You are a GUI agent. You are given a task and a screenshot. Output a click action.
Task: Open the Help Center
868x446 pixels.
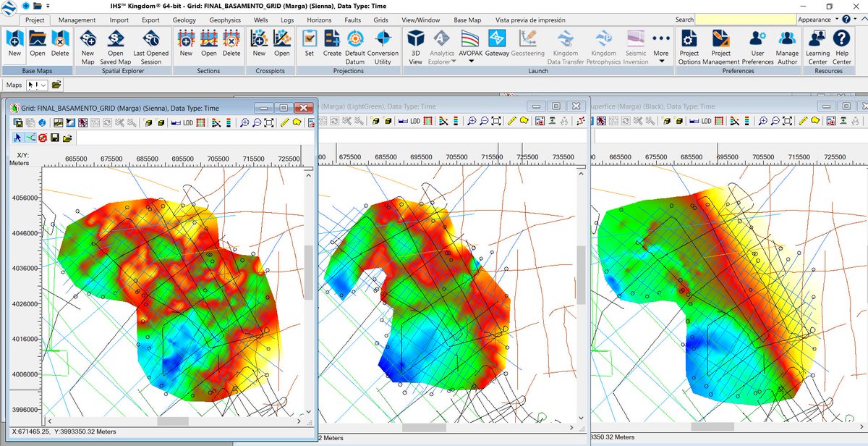[x=842, y=47]
